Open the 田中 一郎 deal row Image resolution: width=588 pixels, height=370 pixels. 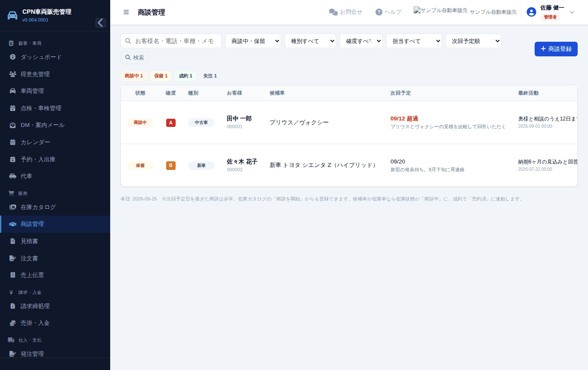(x=349, y=122)
